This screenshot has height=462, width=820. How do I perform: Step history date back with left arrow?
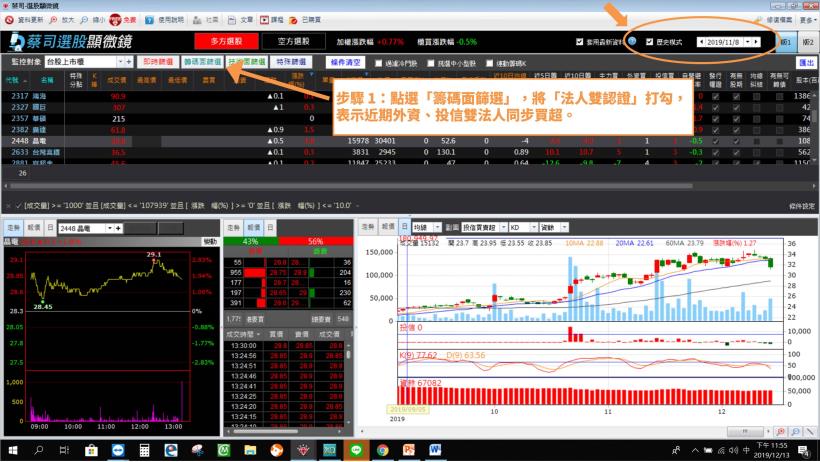click(x=701, y=42)
